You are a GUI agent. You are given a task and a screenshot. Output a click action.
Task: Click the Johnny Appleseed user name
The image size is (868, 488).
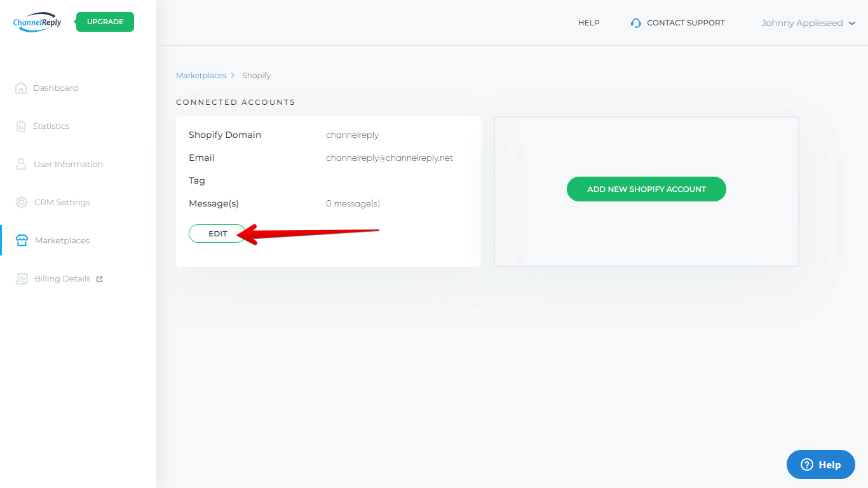(802, 23)
